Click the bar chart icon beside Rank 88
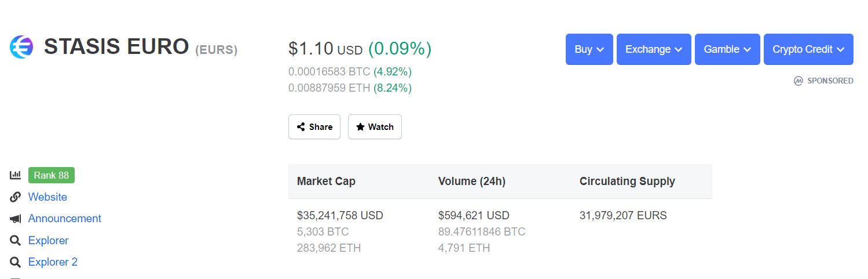This screenshot has width=868, height=279. click(16, 175)
